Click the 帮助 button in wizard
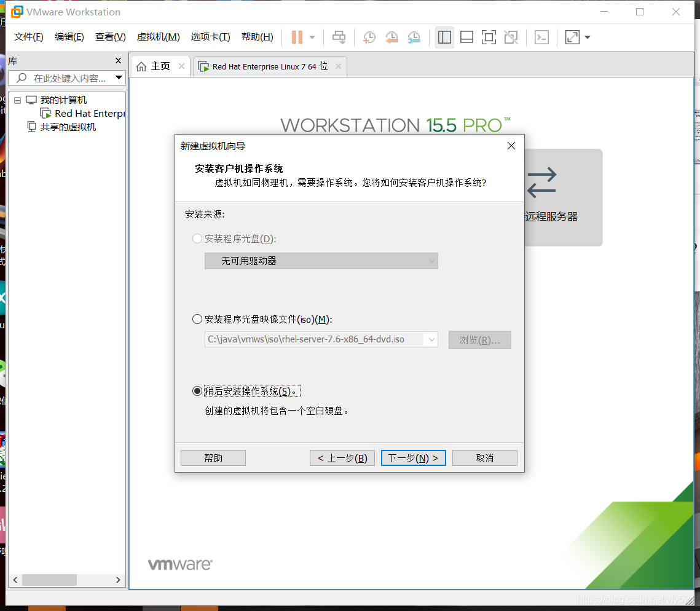700x611 pixels. (x=213, y=458)
